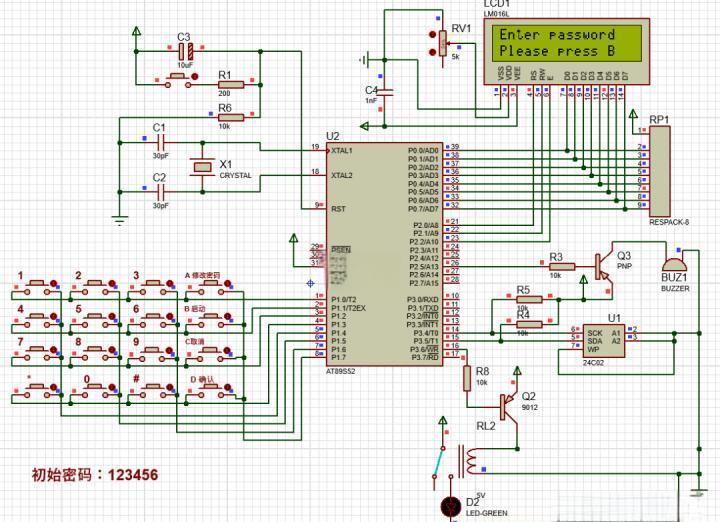Select the Q3 PNP transistor
This screenshot has width=720, height=522.
(602, 267)
